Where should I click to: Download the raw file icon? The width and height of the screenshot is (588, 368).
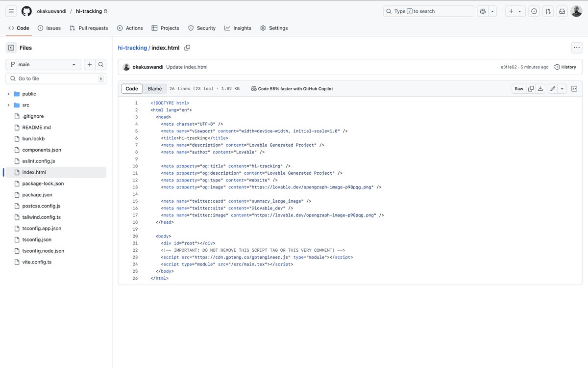point(540,89)
